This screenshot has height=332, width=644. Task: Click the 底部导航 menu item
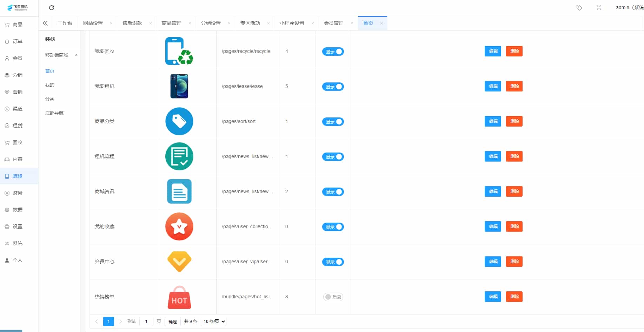[x=54, y=113]
